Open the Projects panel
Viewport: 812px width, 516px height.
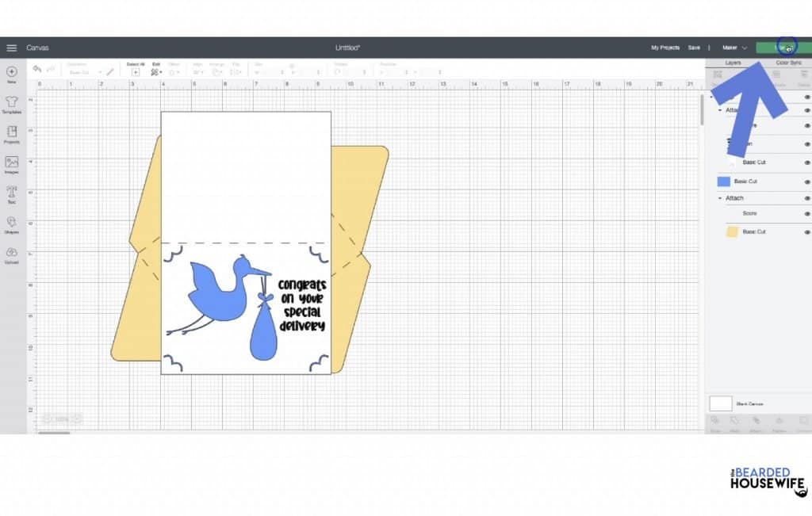tap(12, 134)
